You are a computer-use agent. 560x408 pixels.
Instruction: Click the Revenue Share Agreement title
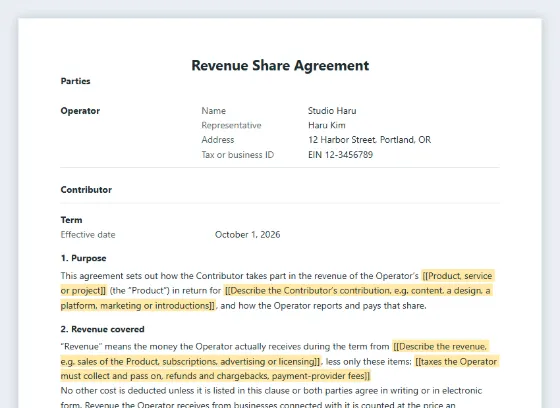280,66
